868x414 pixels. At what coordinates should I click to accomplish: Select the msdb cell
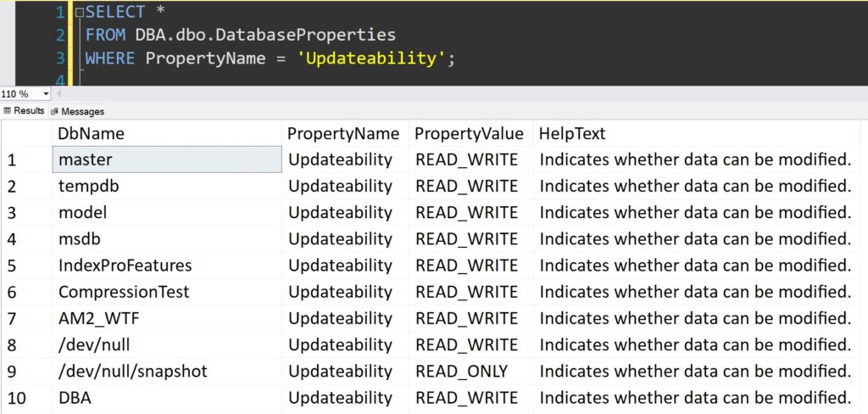(x=167, y=239)
